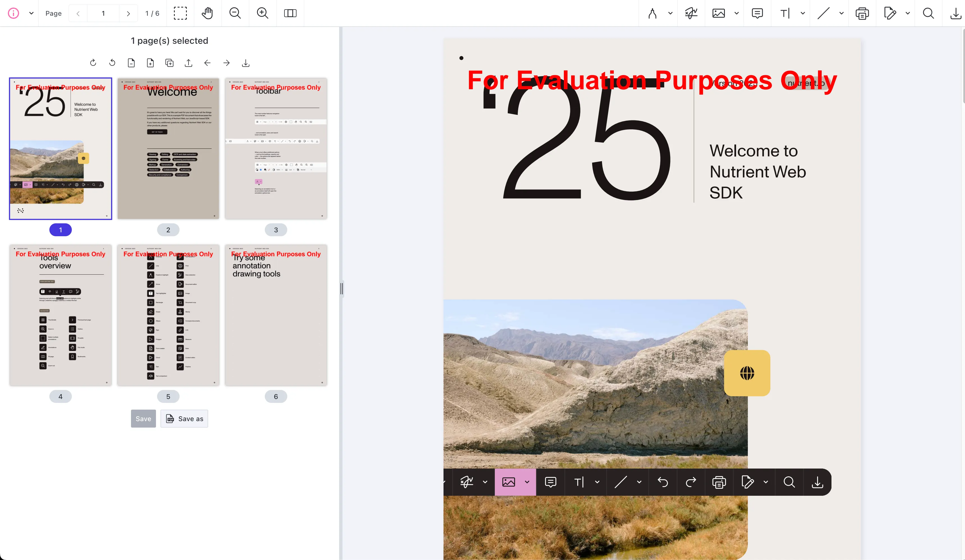Rotate selected page clockwise
Image resolution: width=965 pixels, height=560 pixels.
[x=93, y=63]
